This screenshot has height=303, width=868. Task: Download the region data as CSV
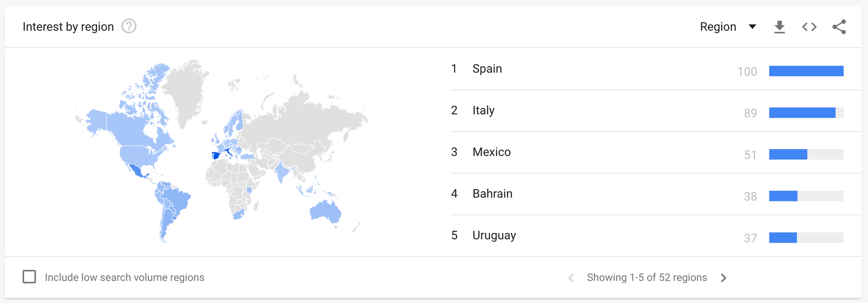coord(779,27)
